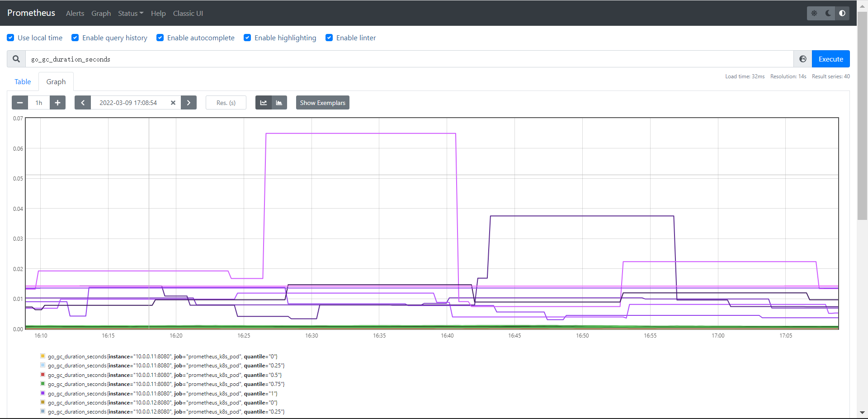Image resolution: width=868 pixels, height=419 pixels.
Task: Go to previous time window arrow
Action: 83,103
